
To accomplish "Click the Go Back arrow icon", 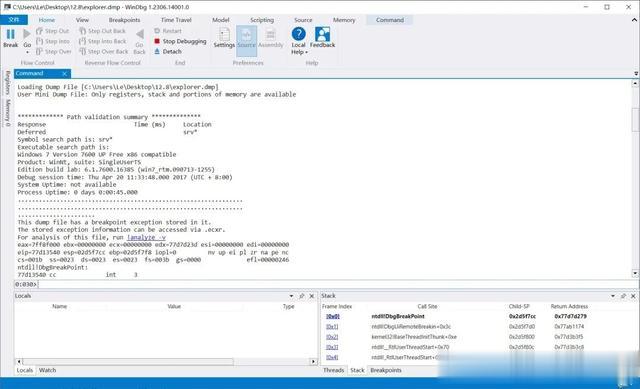I will point(140,34).
